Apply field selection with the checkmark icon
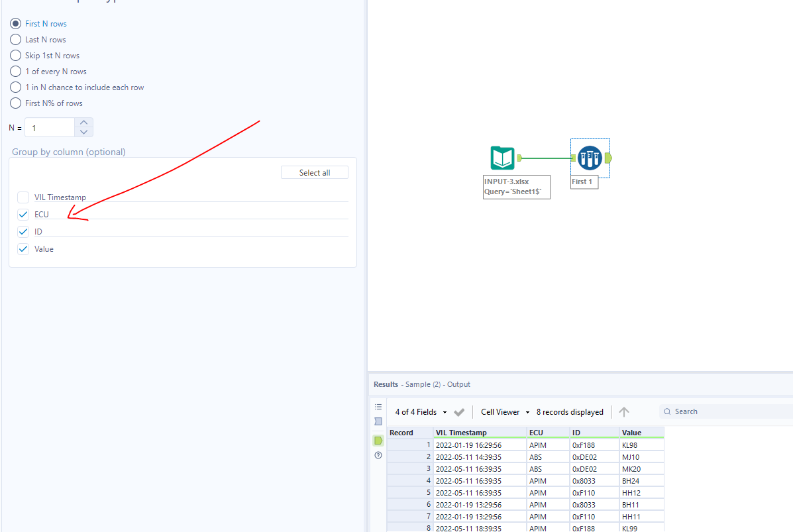 click(x=458, y=411)
